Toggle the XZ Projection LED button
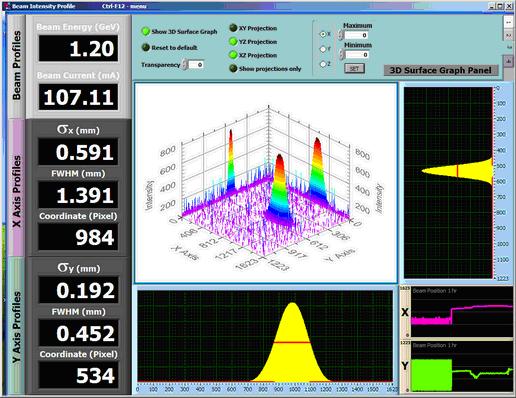 pos(233,55)
